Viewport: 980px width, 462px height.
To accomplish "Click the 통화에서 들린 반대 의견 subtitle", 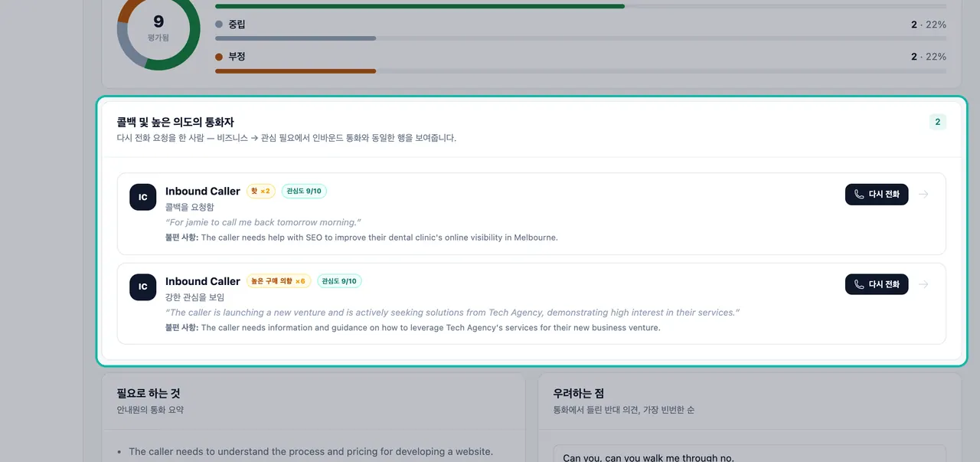I will [623, 410].
